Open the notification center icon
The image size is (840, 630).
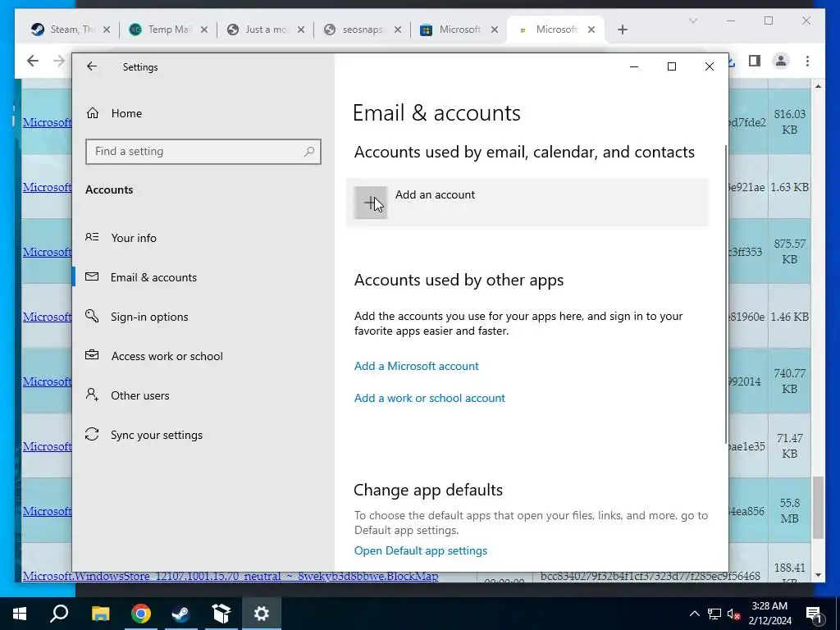814,614
